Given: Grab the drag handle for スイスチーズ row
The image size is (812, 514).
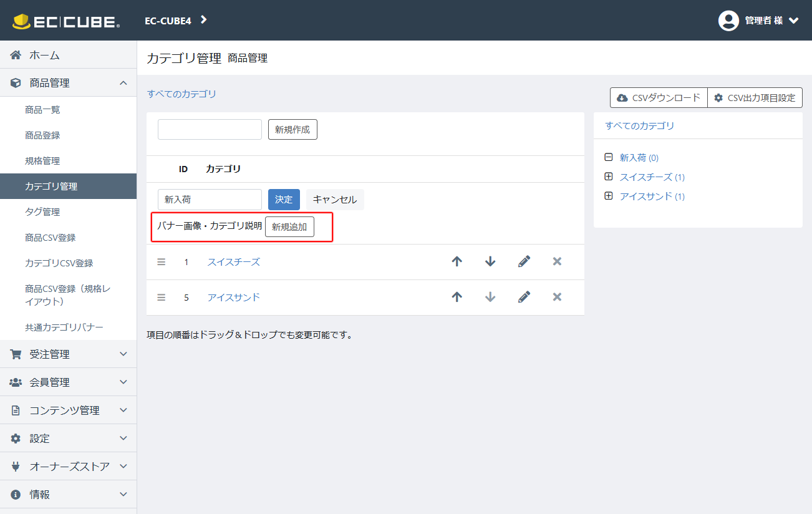Looking at the screenshot, I should tap(162, 262).
